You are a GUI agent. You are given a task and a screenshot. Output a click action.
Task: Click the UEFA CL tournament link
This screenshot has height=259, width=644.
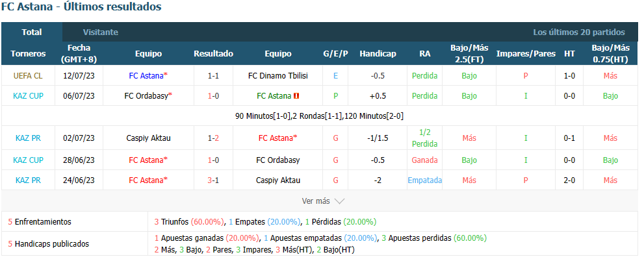tap(28, 76)
